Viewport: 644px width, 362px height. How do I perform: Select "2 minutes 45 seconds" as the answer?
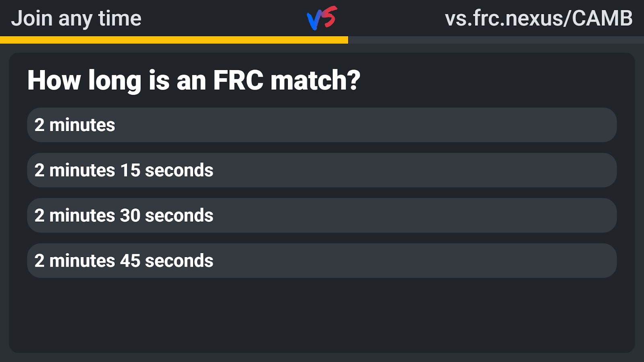click(322, 261)
